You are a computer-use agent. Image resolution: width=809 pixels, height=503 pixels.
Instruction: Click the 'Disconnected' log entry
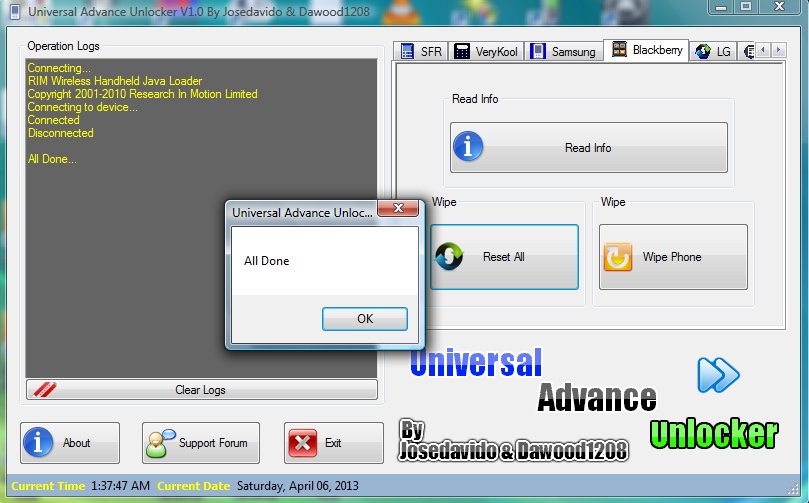[x=60, y=133]
